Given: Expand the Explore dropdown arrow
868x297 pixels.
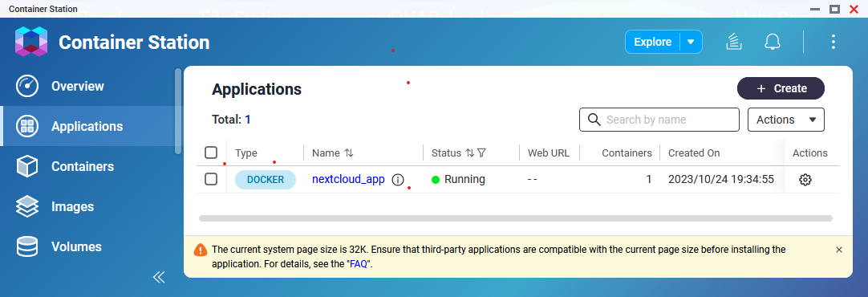Looking at the screenshot, I should pyautogui.click(x=690, y=42).
